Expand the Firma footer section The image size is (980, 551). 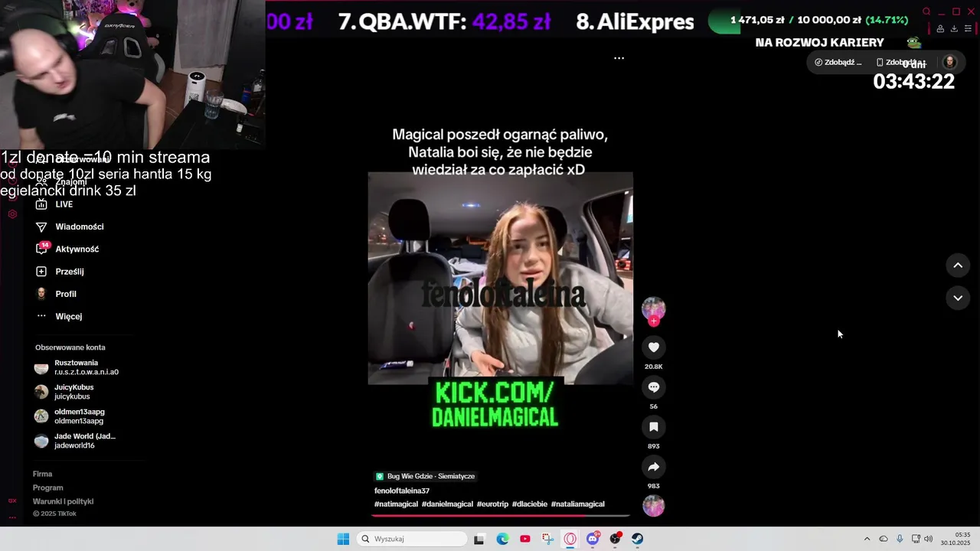point(42,474)
